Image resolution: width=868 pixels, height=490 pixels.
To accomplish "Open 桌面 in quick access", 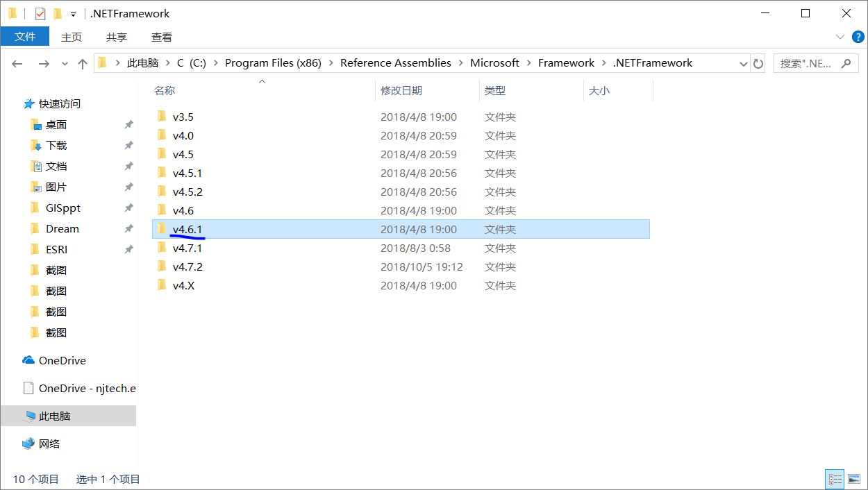I will pyautogui.click(x=56, y=124).
